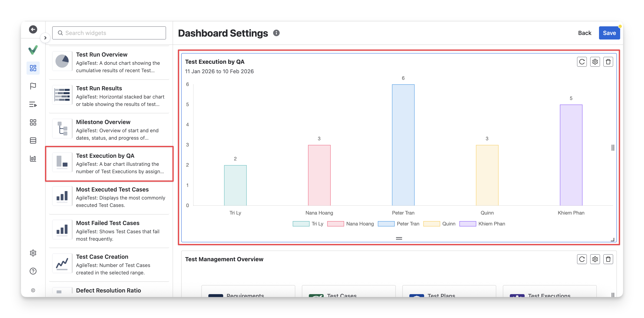This screenshot has width=644, height=318.
Task: Toggle Khiem Phan legend series visibility
Action: point(492,224)
